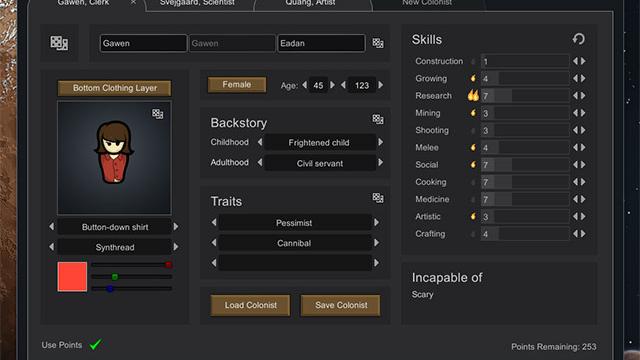The height and width of the screenshot is (360, 640).
Task: Click Research skill bar
Action: click(525, 96)
